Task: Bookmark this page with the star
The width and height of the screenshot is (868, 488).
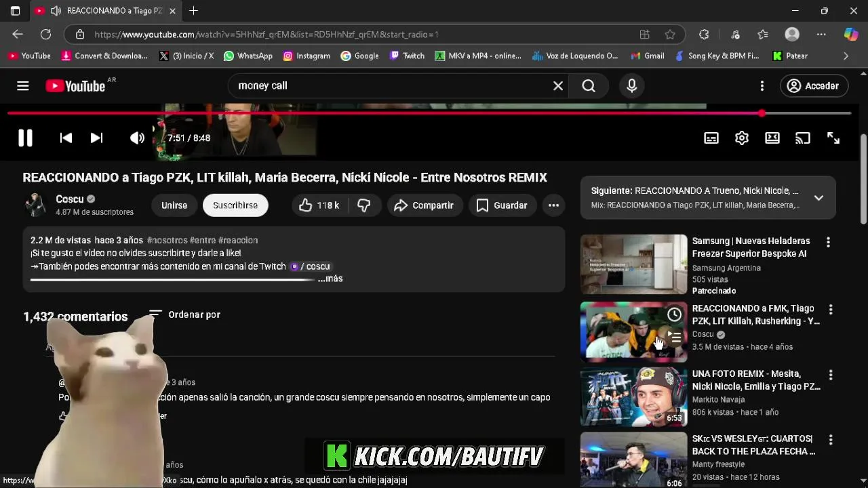Action: click(670, 34)
